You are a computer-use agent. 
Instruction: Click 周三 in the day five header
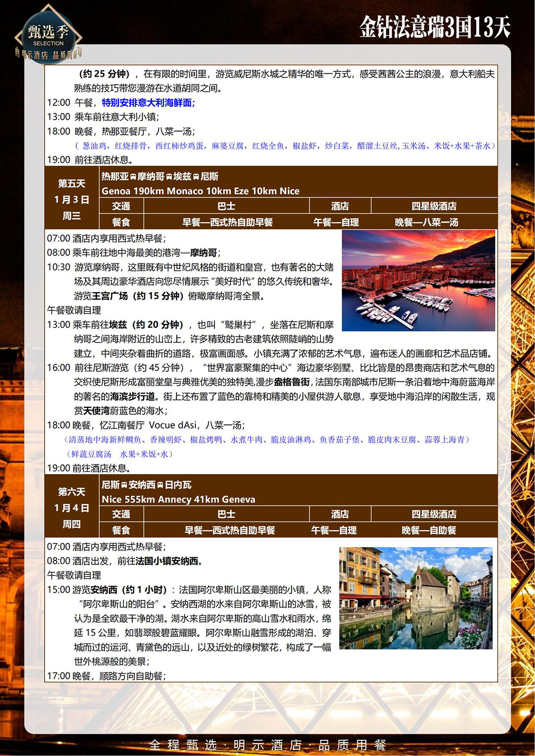coord(72,216)
